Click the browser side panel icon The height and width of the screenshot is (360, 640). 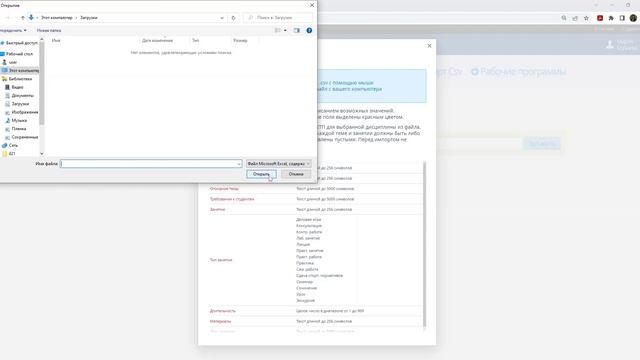point(622,18)
